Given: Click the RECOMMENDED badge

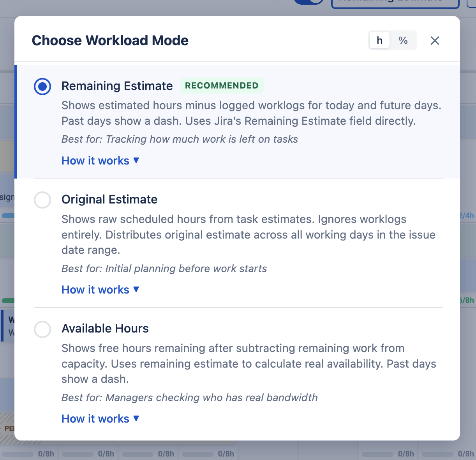Looking at the screenshot, I should [222, 85].
